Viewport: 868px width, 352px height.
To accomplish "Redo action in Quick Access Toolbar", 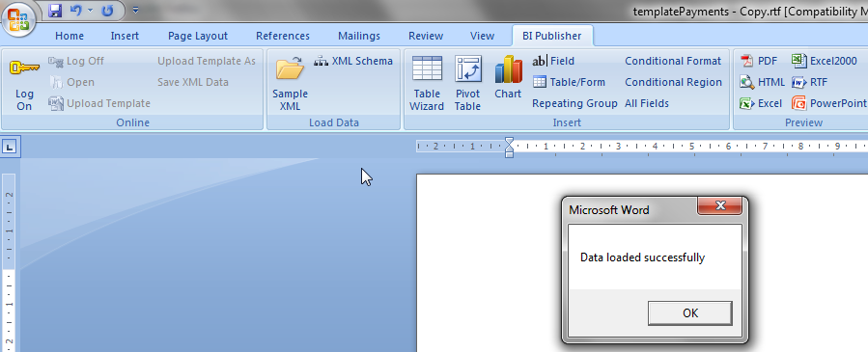I will point(107,10).
